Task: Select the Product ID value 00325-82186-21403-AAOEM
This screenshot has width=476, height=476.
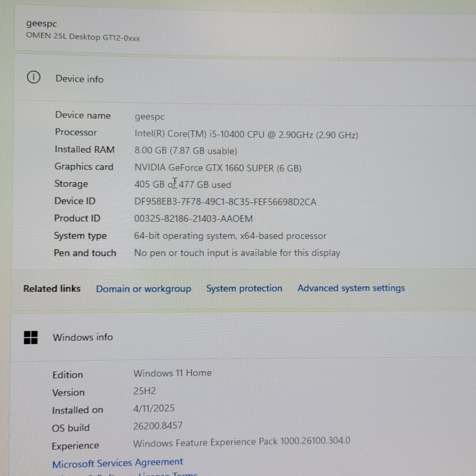Action: click(x=193, y=219)
